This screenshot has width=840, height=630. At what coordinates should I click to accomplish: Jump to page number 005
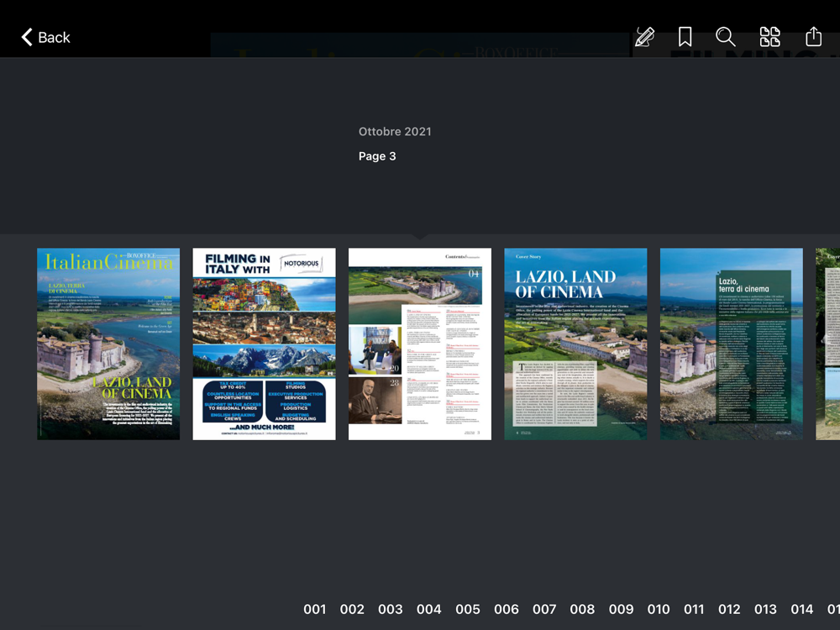point(468,609)
